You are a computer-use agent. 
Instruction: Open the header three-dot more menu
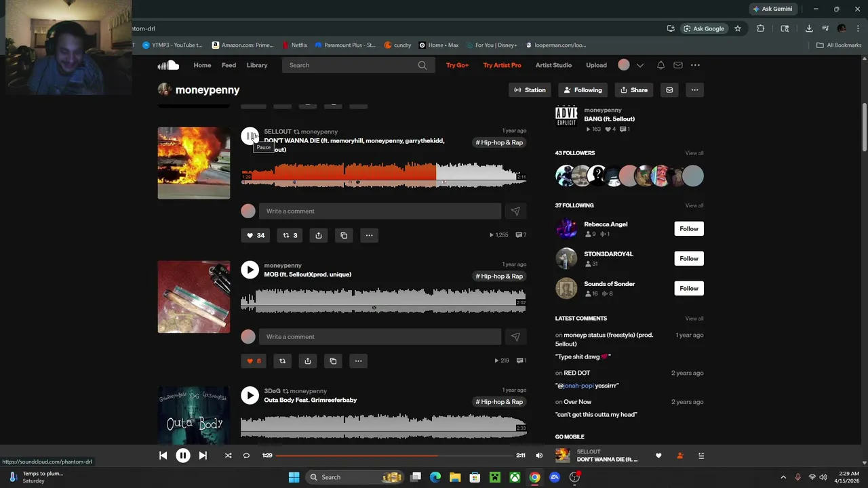(695, 65)
